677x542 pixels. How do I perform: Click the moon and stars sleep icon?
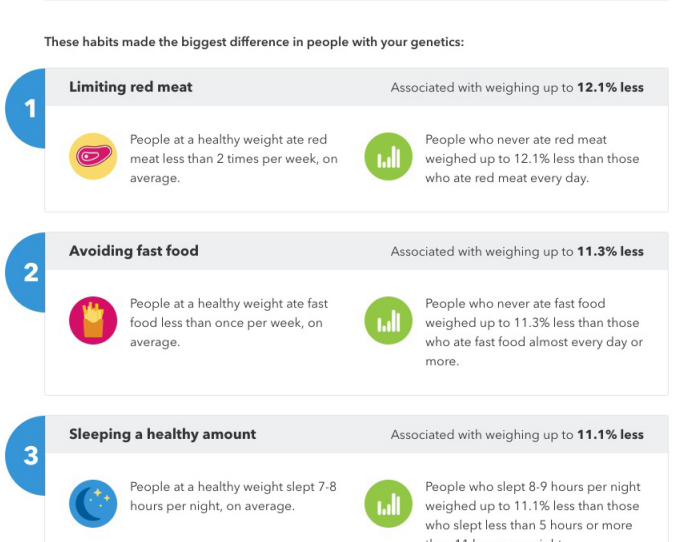pos(93,504)
